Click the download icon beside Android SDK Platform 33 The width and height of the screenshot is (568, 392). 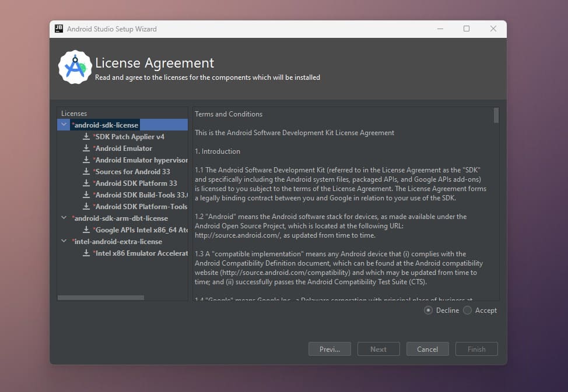[86, 183]
